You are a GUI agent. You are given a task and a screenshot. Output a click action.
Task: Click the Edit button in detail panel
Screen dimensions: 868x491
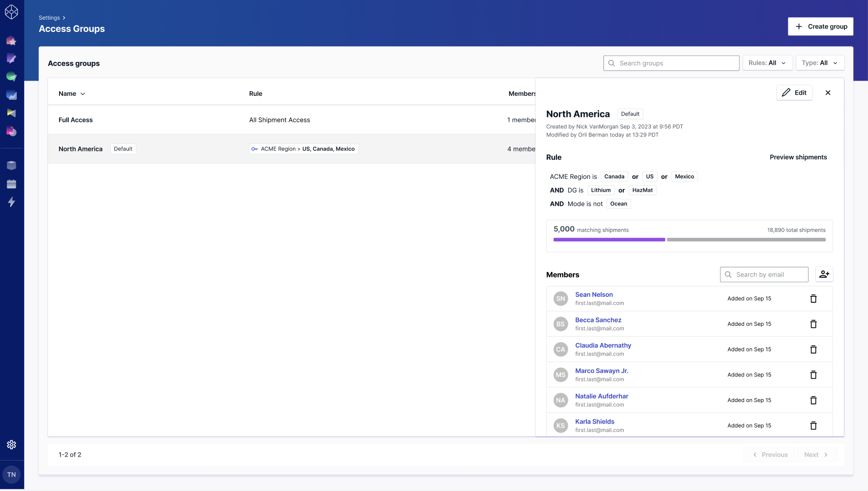point(794,92)
